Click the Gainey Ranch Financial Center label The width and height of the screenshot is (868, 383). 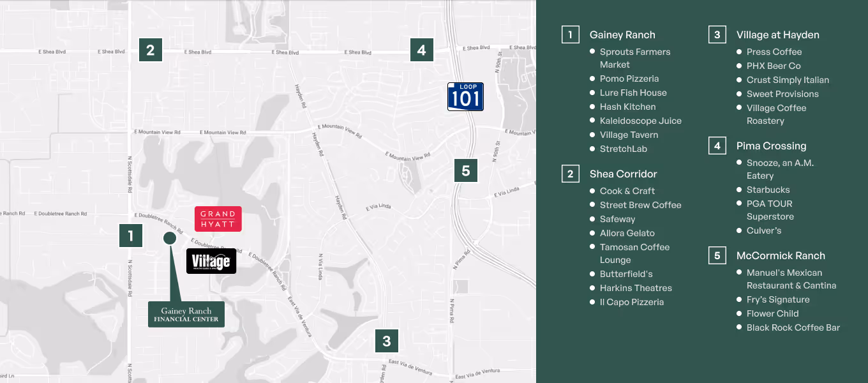[186, 314]
